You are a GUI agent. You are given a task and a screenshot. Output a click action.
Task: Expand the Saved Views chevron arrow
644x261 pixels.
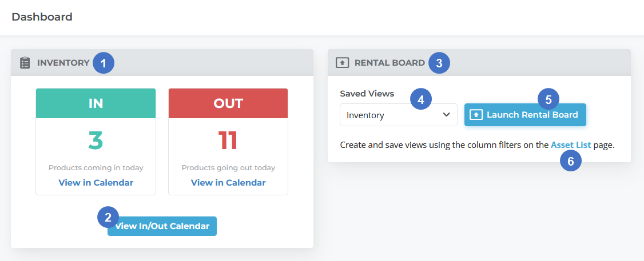tap(446, 115)
